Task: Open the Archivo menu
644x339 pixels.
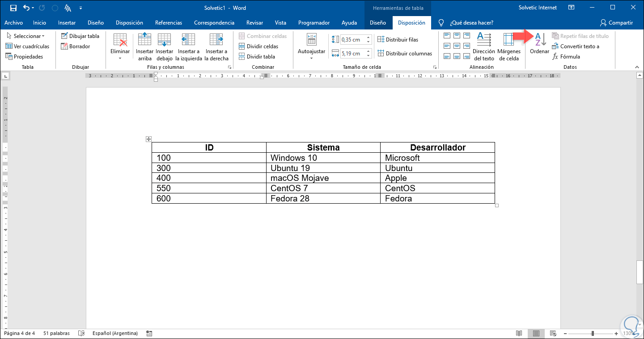Action: click(x=13, y=23)
